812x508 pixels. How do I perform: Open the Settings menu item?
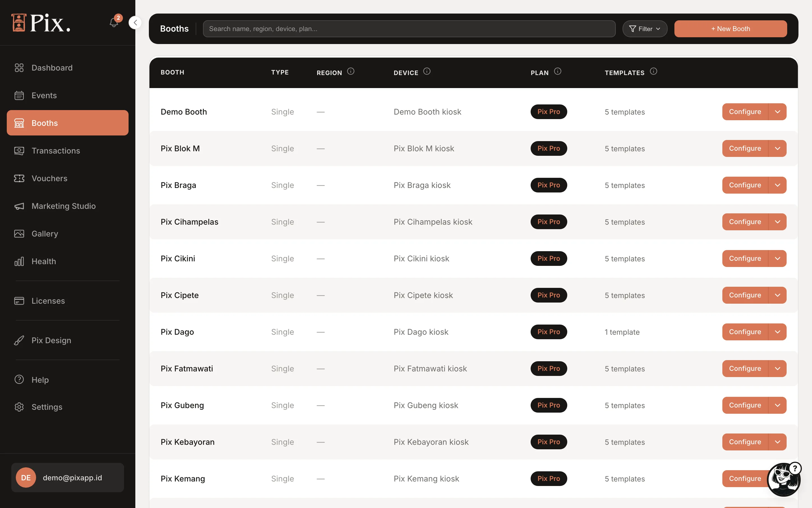click(67, 407)
